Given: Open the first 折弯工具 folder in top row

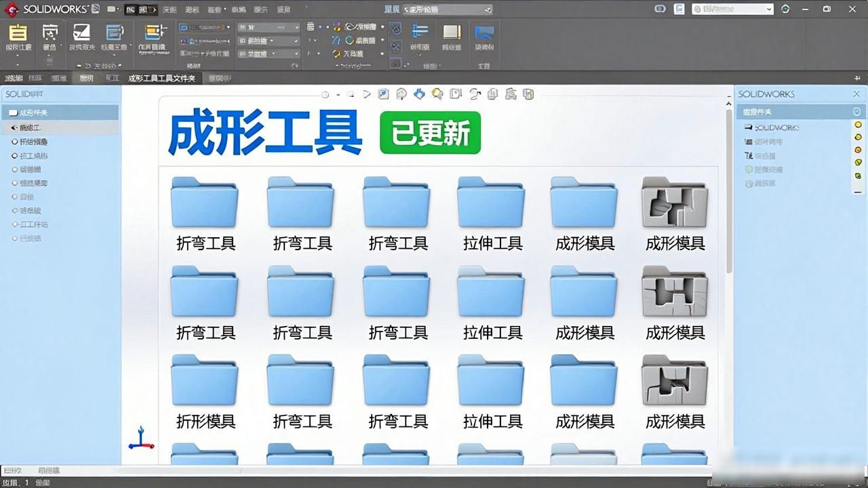Looking at the screenshot, I should pos(205,215).
